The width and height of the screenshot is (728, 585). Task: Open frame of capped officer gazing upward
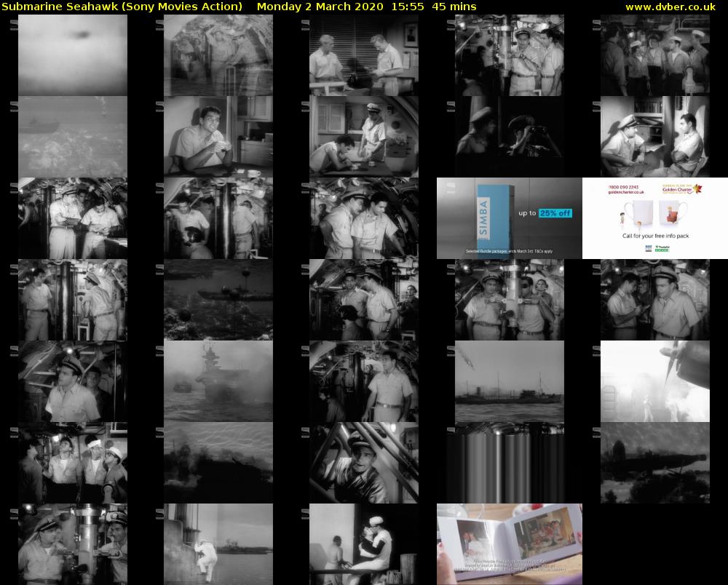coord(73,381)
